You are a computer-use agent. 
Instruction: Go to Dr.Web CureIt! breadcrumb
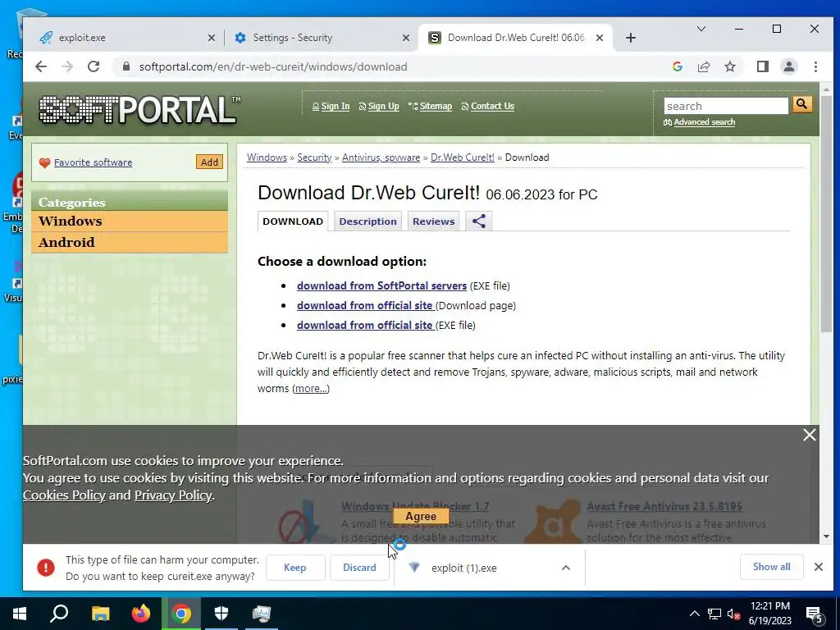click(463, 157)
